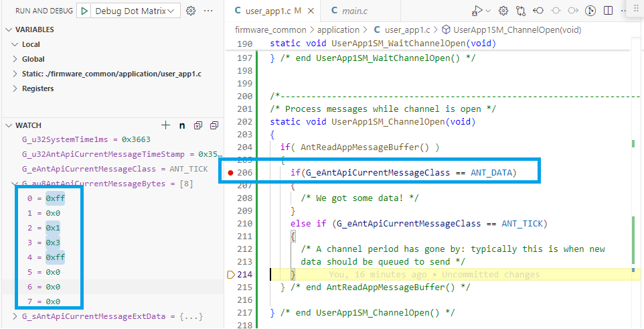Toggle the red breakpoint on line 206
This screenshot has width=644, height=329.
pos(230,173)
